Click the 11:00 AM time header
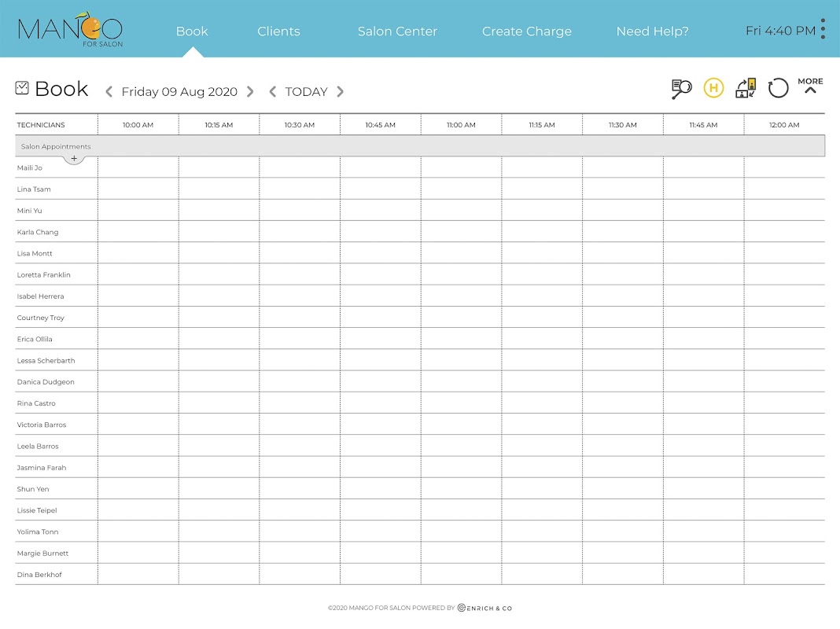The height and width of the screenshot is (629, 840). (461, 125)
